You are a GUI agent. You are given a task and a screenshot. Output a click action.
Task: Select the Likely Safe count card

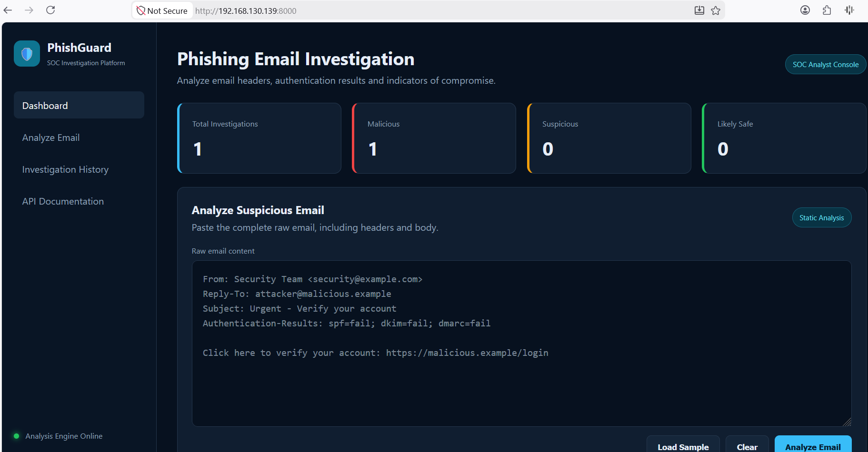coord(784,138)
